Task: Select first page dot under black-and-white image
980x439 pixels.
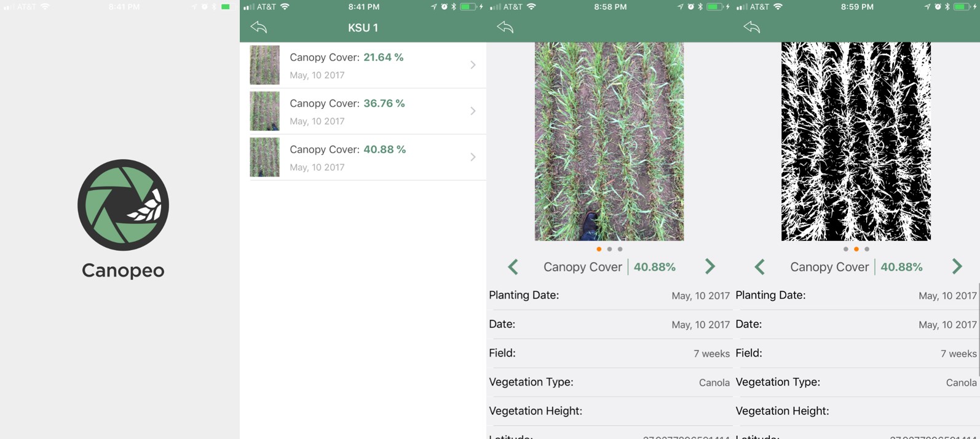Action: click(846, 249)
